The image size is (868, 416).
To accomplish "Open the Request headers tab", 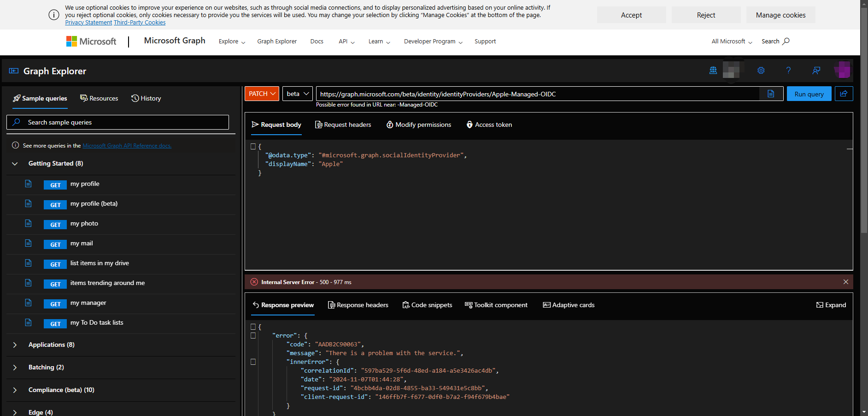I will point(343,125).
